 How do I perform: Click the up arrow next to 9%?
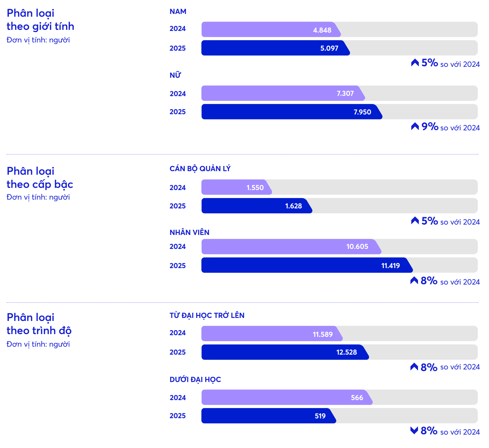[x=415, y=126]
